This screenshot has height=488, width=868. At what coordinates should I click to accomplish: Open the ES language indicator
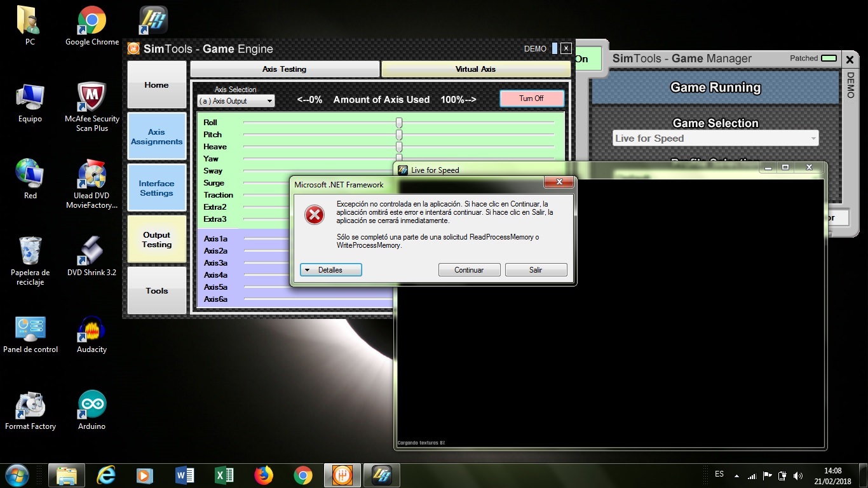click(719, 474)
